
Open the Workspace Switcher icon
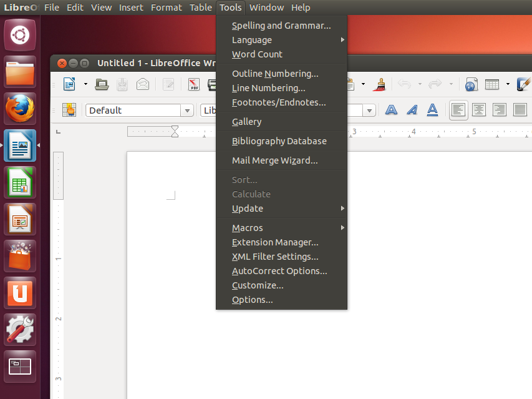pyautogui.click(x=20, y=367)
